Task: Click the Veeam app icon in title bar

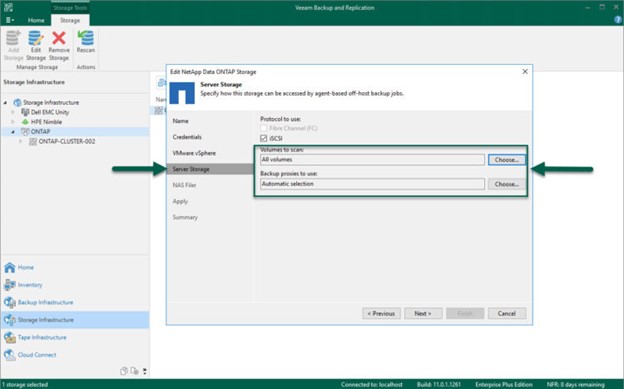Action: click(8, 7)
